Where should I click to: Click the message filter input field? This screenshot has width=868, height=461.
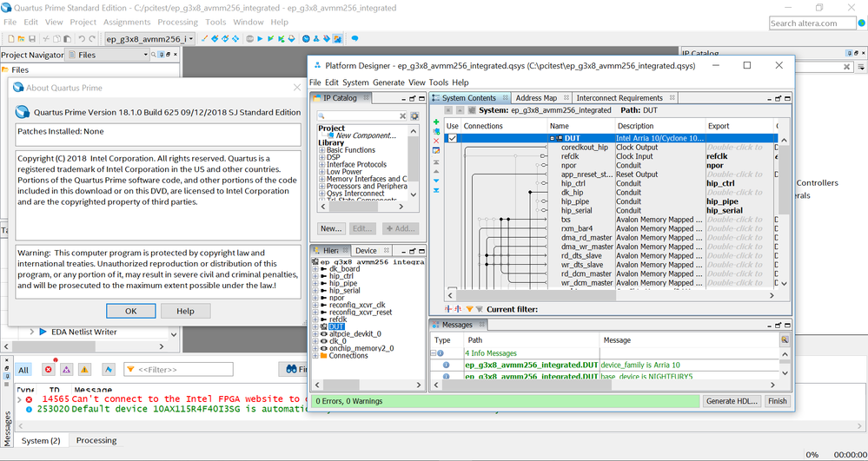click(178, 370)
